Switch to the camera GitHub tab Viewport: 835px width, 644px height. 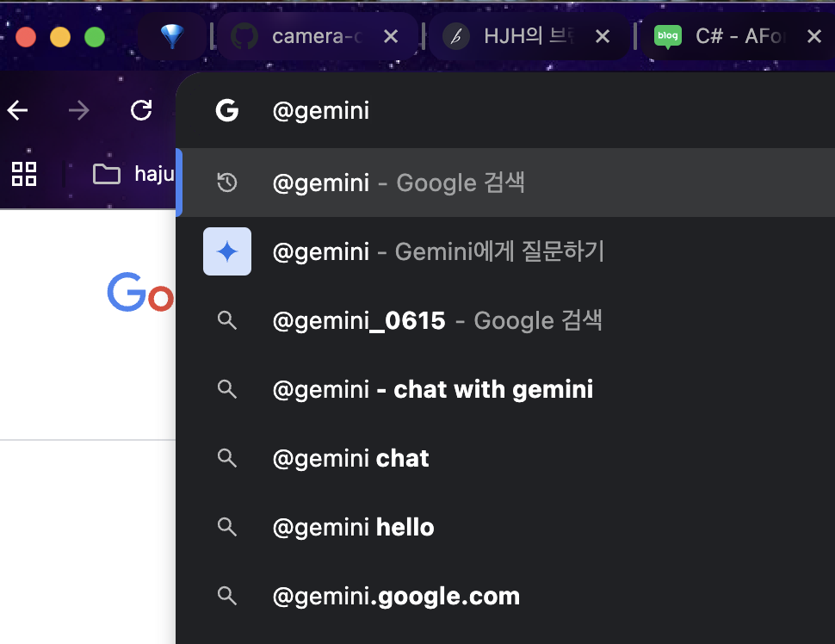[318, 36]
